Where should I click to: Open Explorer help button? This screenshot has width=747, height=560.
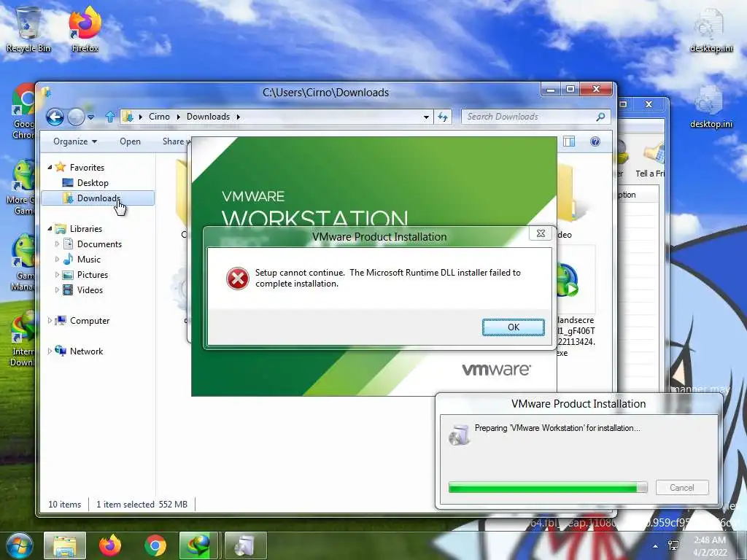point(595,141)
